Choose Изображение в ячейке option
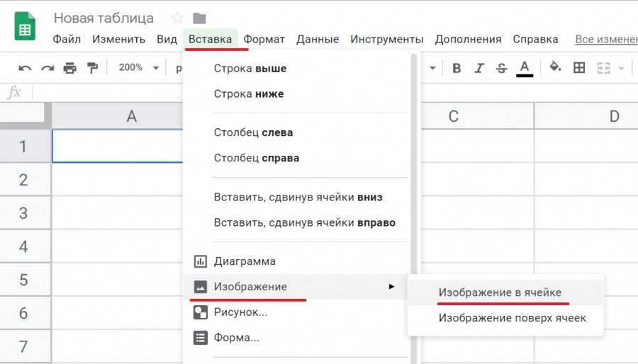This screenshot has width=638, height=364. click(500, 292)
